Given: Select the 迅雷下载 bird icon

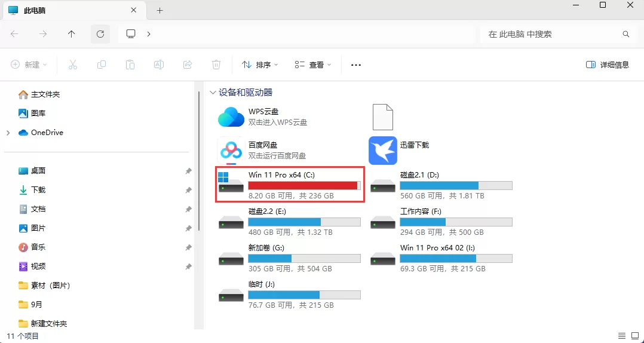Looking at the screenshot, I should coord(383,151).
